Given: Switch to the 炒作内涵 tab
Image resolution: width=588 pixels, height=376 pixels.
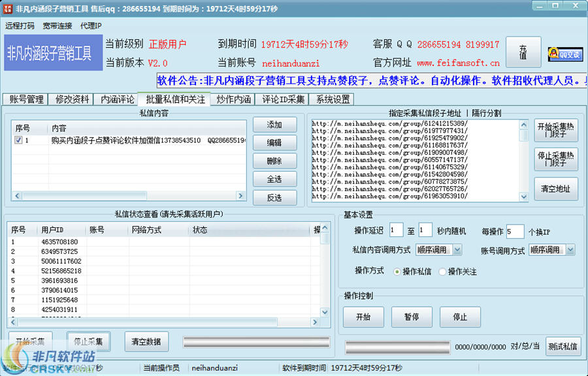Looking at the screenshot, I should click(x=233, y=99).
